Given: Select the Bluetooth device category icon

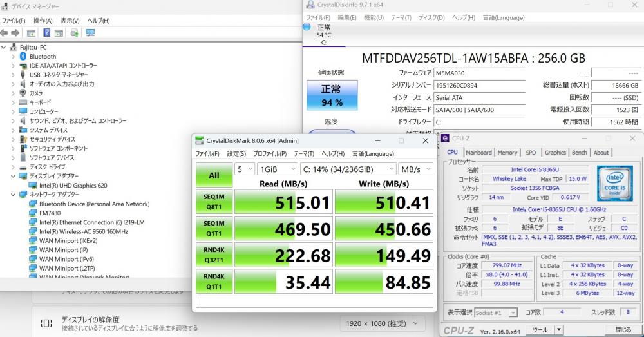Looking at the screenshot, I should tap(23, 56).
